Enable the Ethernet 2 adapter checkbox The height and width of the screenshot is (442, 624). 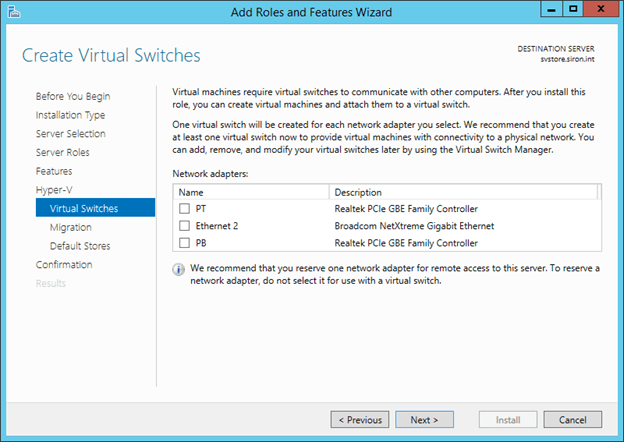click(x=184, y=225)
